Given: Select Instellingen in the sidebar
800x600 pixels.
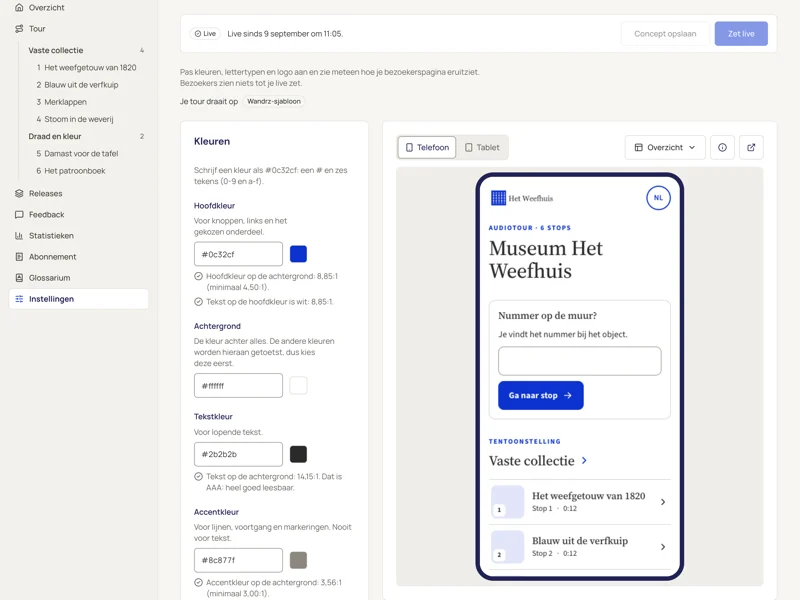Looking at the screenshot, I should tap(79, 299).
